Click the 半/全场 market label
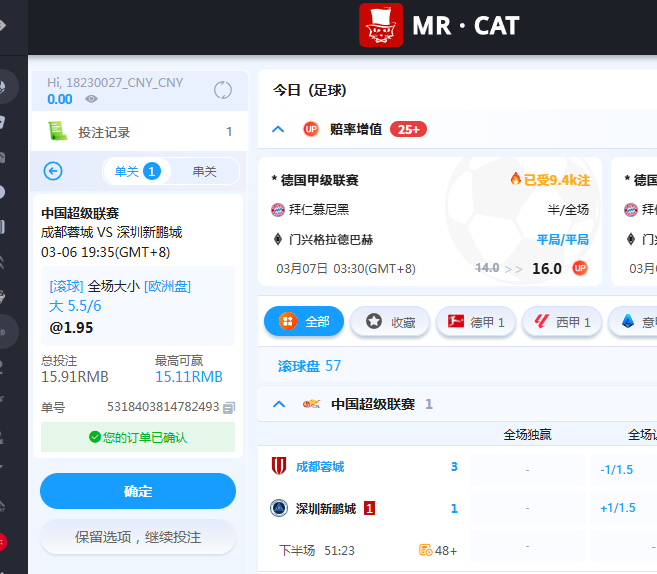The width and height of the screenshot is (657, 574). coord(568,209)
